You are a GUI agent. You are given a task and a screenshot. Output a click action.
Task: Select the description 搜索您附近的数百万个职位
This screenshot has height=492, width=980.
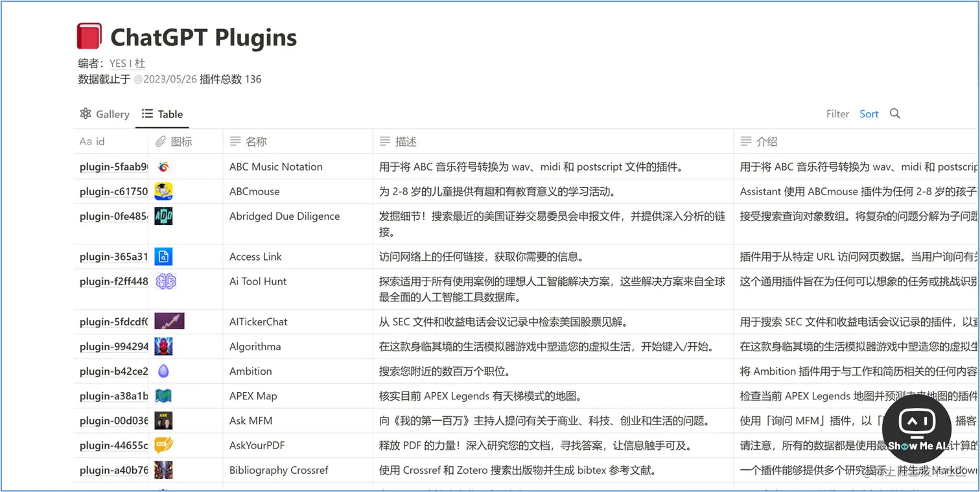pyautogui.click(x=553, y=371)
